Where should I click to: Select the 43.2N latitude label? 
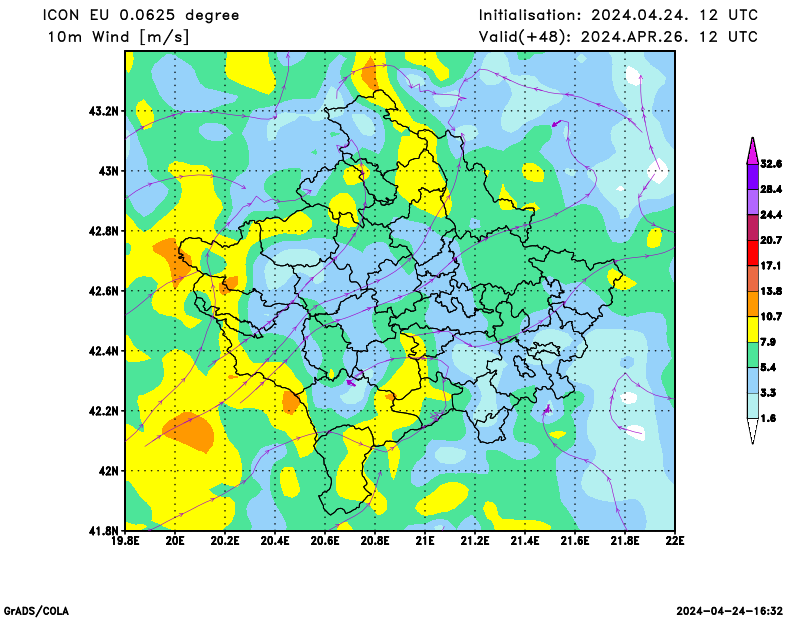tap(104, 111)
